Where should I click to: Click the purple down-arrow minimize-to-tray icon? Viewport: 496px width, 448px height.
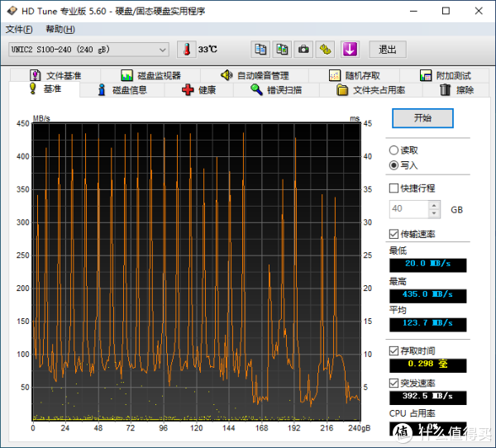point(350,50)
